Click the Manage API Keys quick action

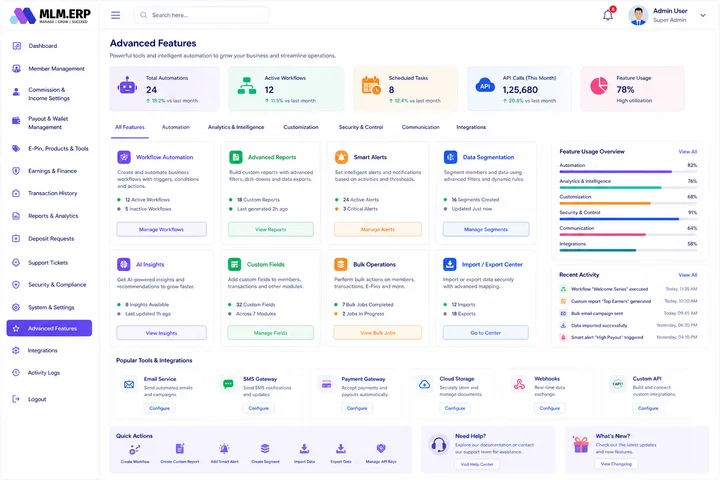coord(381,453)
